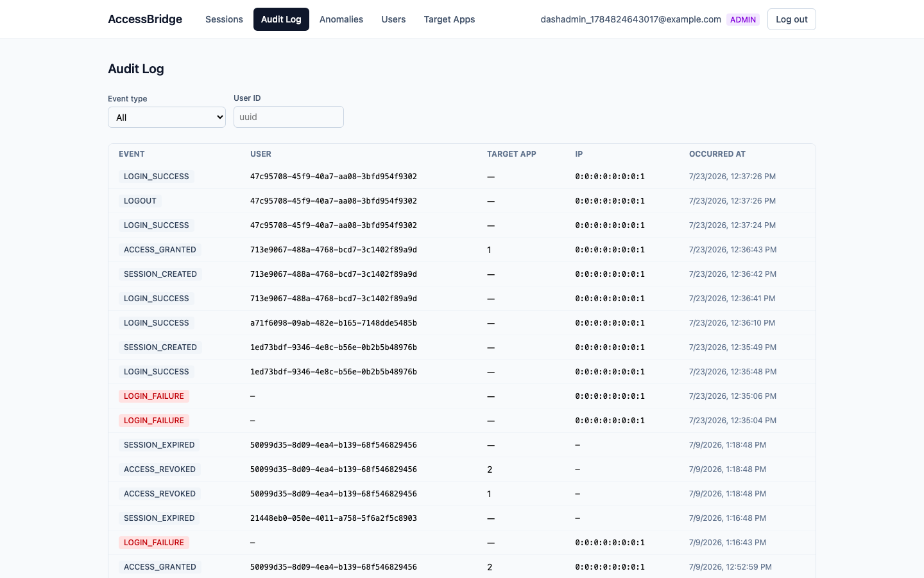Click ACCESS_REVOKED badge with target app 1

160,494
